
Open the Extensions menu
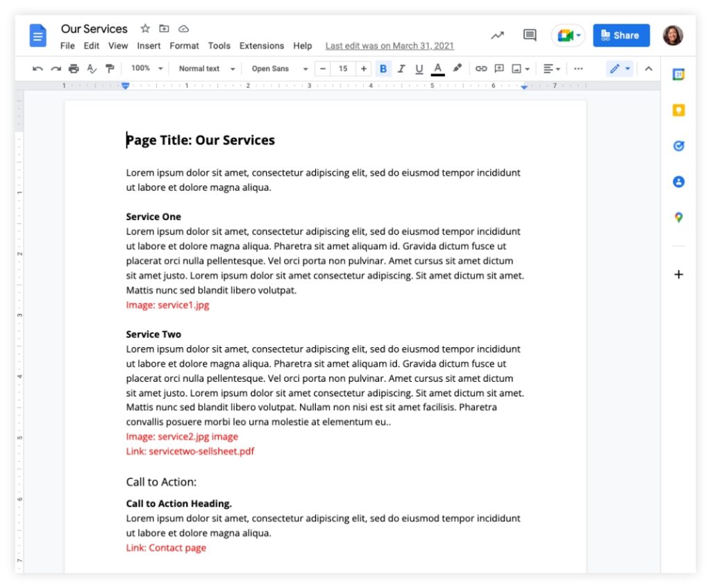click(262, 46)
